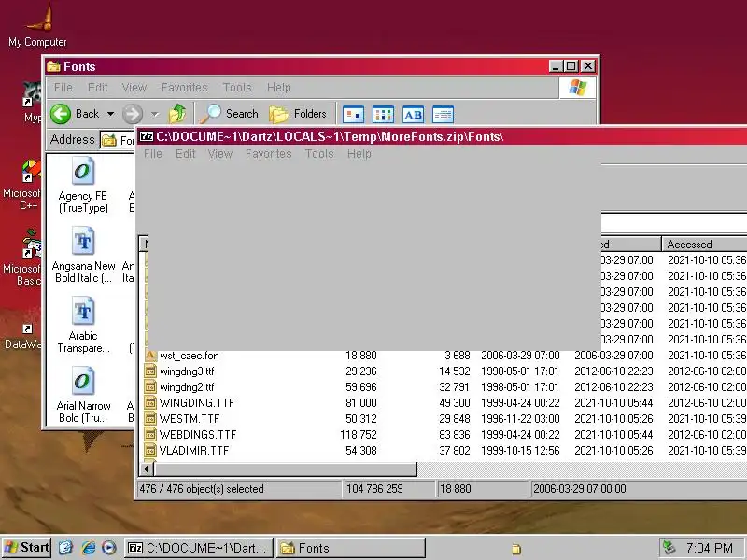Open Search in the Fonts window toolbar

230,114
